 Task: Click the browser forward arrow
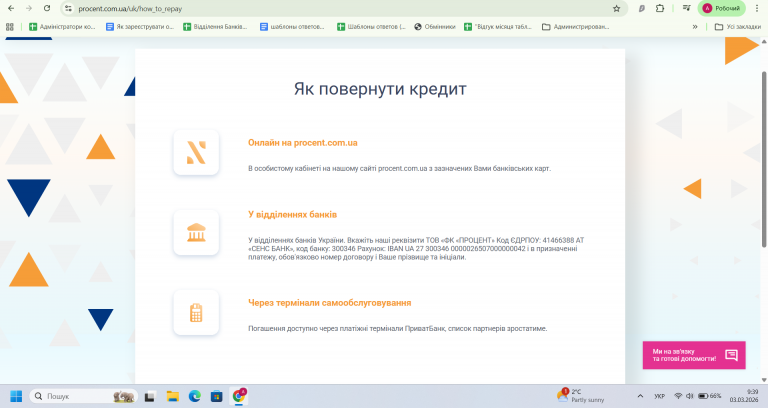tap(29, 8)
